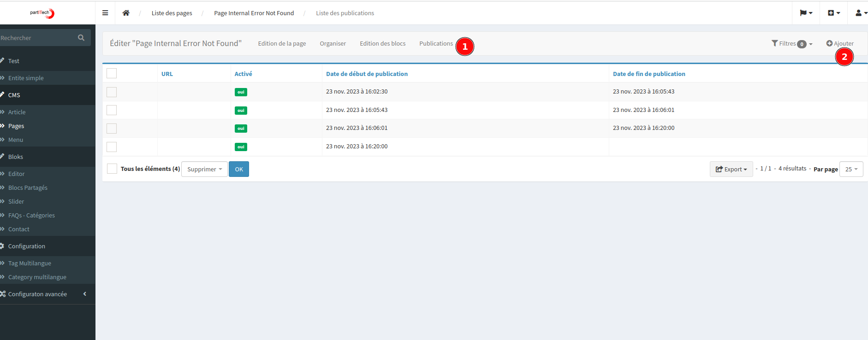Toggle the select-all checkbox in table header
Screen dimensions: 868x340
coord(112,73)
